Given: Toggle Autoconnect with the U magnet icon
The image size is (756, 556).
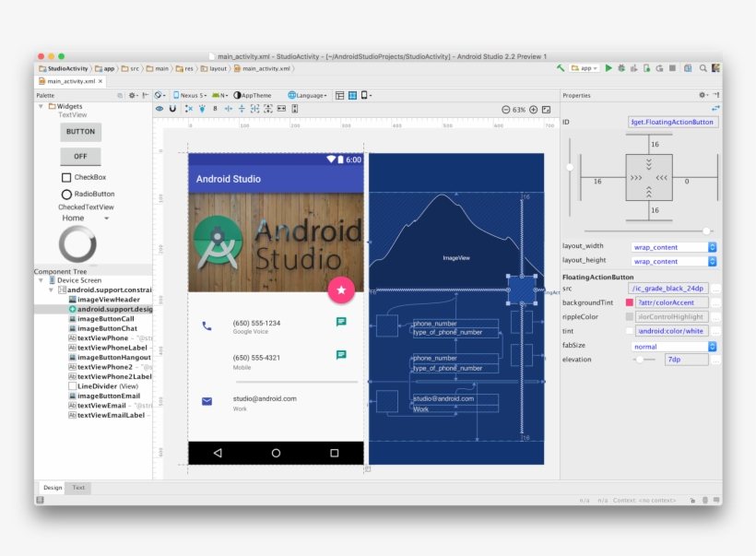Looking at the screenshot, I should click(171, 108).
